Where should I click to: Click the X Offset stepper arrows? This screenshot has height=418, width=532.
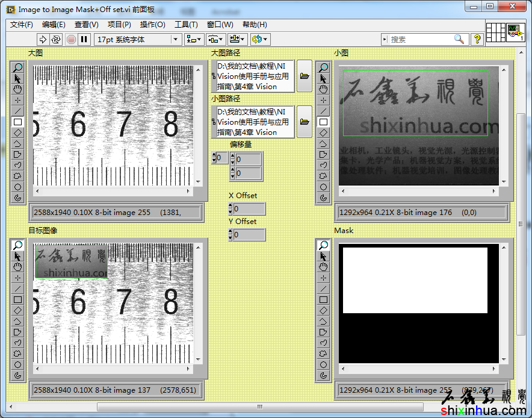[x=230, y=208]
